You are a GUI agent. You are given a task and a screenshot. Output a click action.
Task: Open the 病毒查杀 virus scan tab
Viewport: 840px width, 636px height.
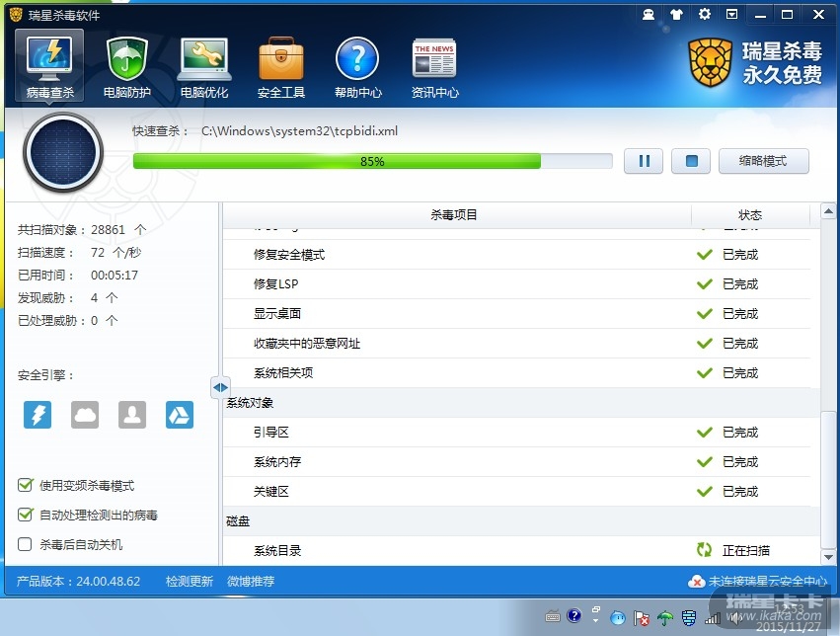pyautogui.click(x=49, y=66)
